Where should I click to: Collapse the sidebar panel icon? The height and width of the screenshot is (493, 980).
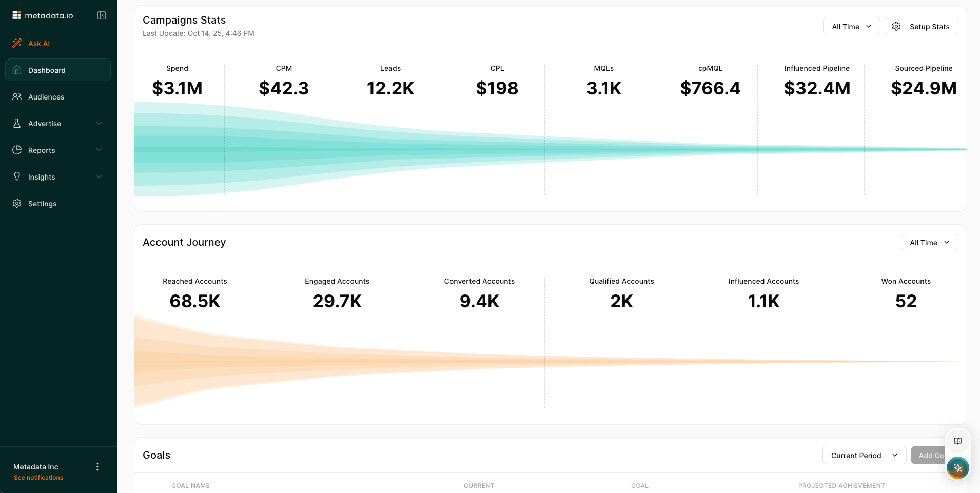tap(102, 15)
